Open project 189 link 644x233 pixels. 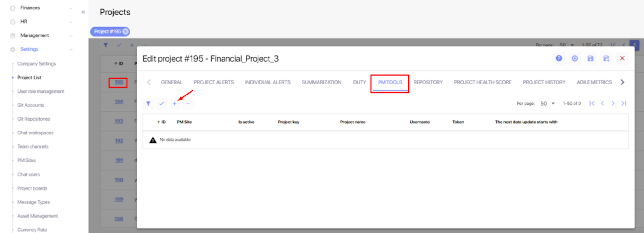coord(119,199)
